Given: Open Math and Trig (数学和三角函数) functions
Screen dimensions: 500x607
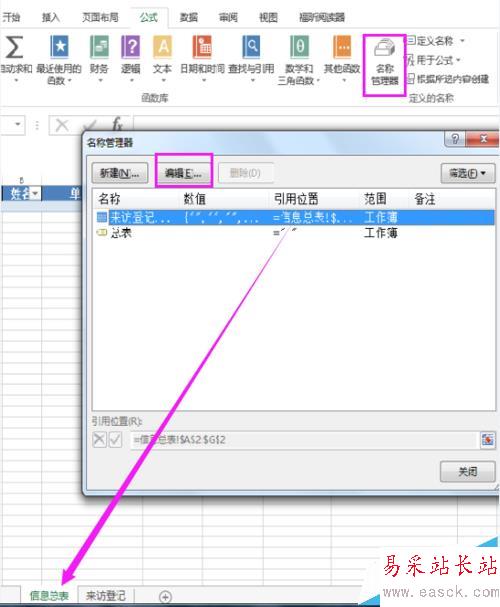Looking at the screenshot, I should [299, 46].
